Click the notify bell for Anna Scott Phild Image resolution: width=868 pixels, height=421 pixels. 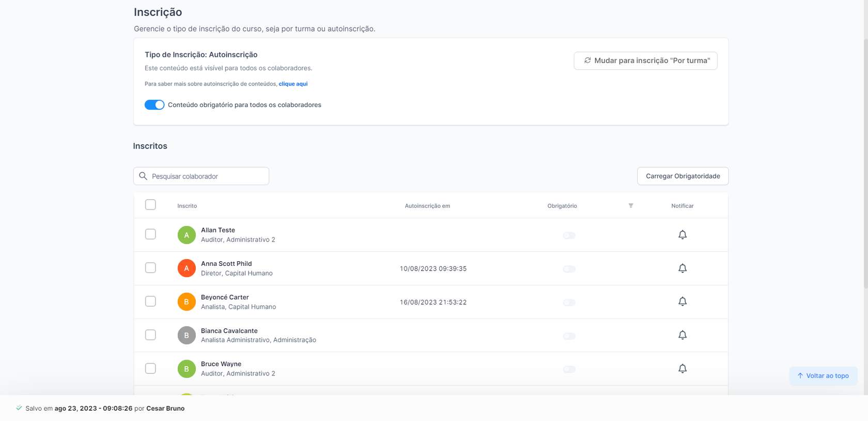click(x=682, y=268)
